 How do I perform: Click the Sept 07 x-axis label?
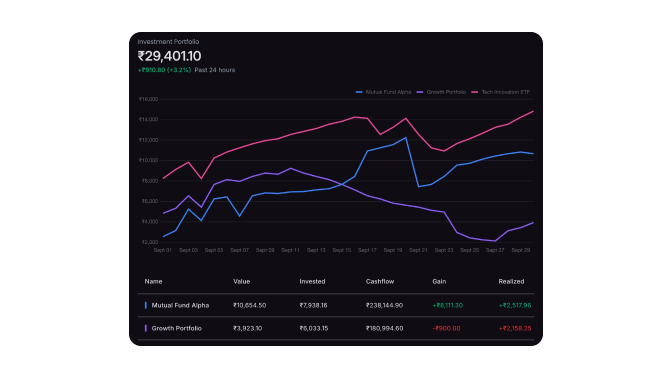coord(239,250)
